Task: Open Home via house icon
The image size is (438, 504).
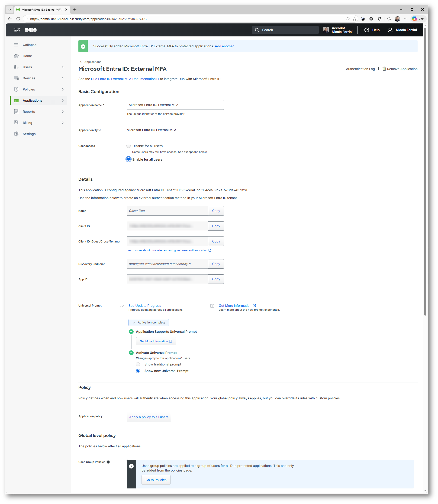Action: (x=16, y=56)
